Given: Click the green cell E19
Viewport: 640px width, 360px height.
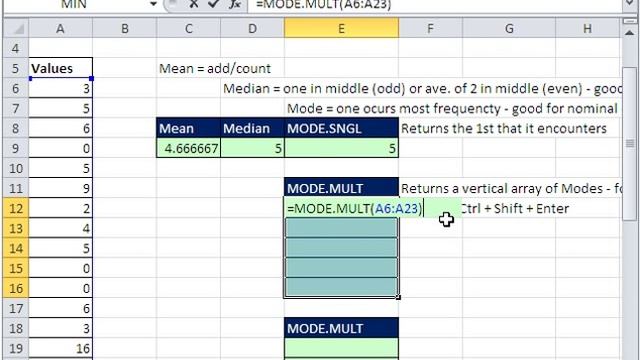Looking at the screenshot, I should point(341,348).
